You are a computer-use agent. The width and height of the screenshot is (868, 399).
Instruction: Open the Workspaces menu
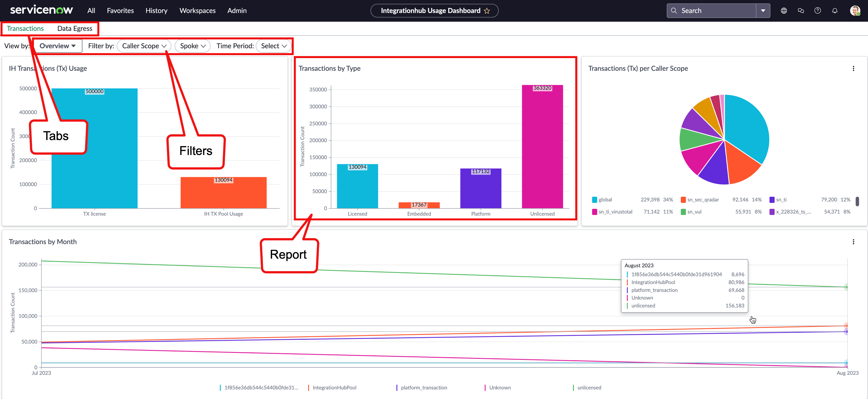tap(197, 11)
